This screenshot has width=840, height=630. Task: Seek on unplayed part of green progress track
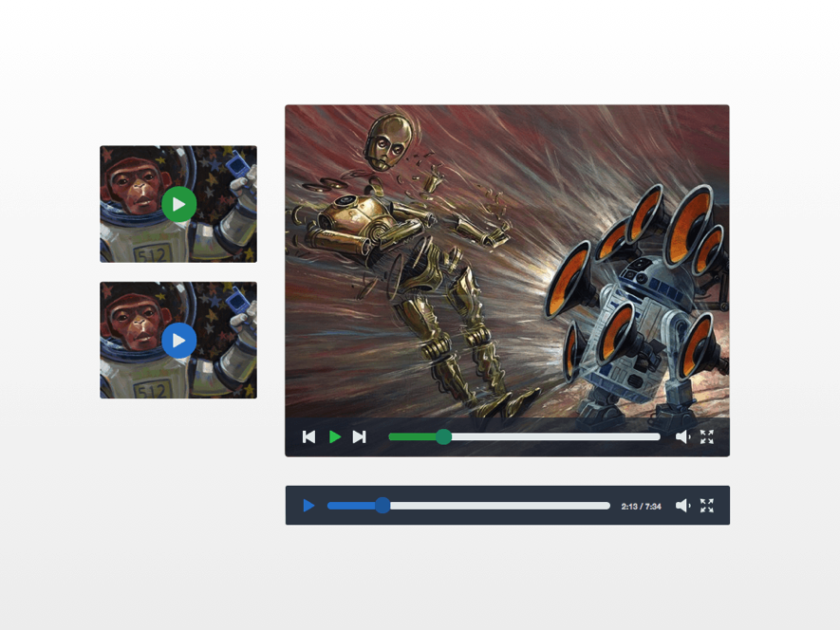click(555, 437)
